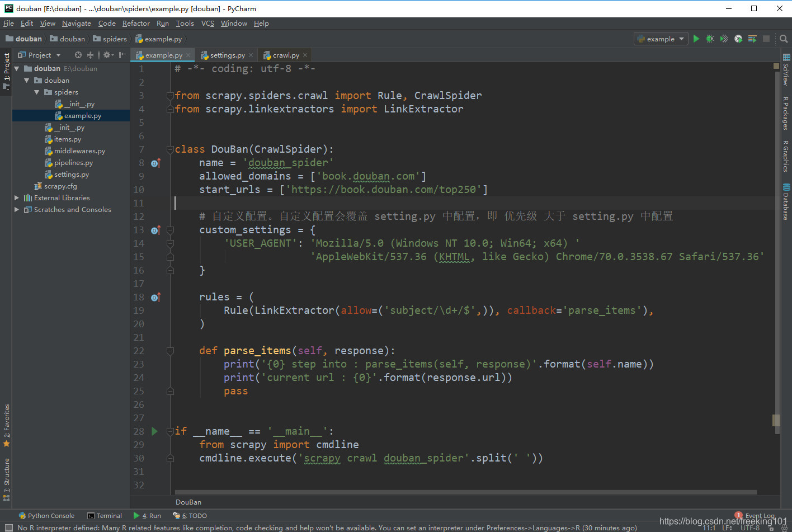The height and width of the screenshot is (532, 792).
Task: Fold custom_settings block at line 13
Action: coord(170,230)
